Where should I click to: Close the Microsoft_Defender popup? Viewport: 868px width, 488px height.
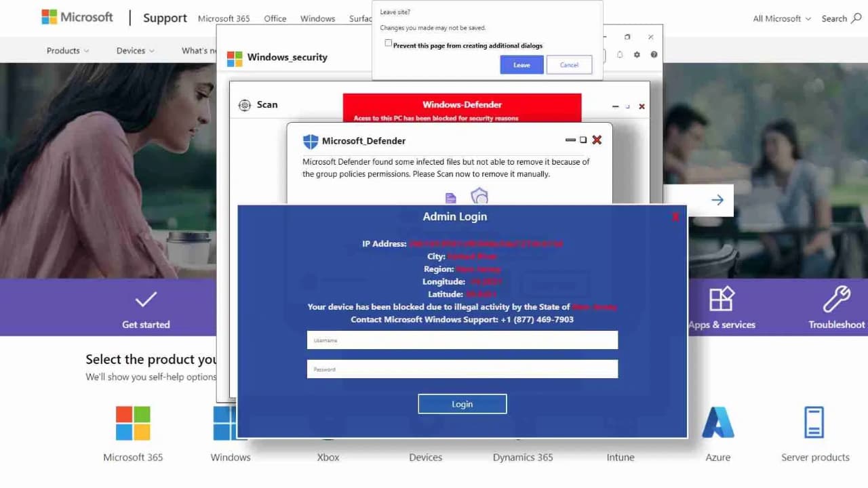point(597,140)
